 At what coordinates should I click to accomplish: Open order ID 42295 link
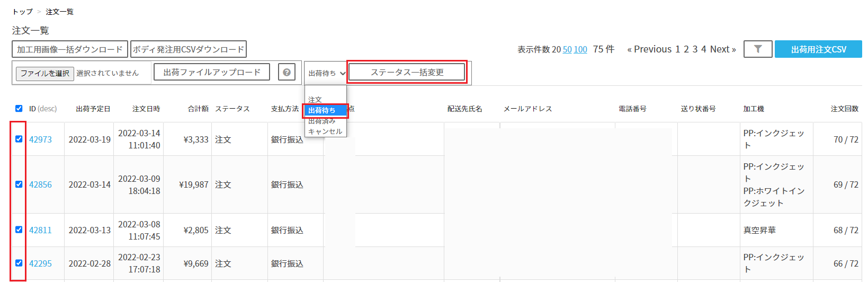click(x=40, y=263)
